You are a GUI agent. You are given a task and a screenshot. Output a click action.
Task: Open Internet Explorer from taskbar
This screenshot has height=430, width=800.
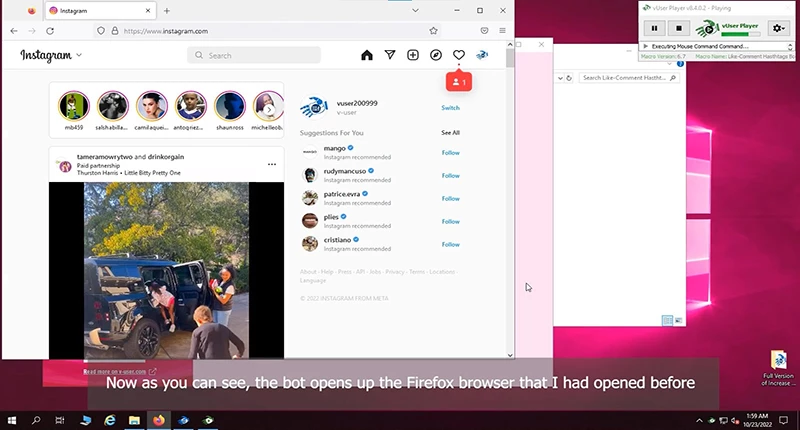110,420
